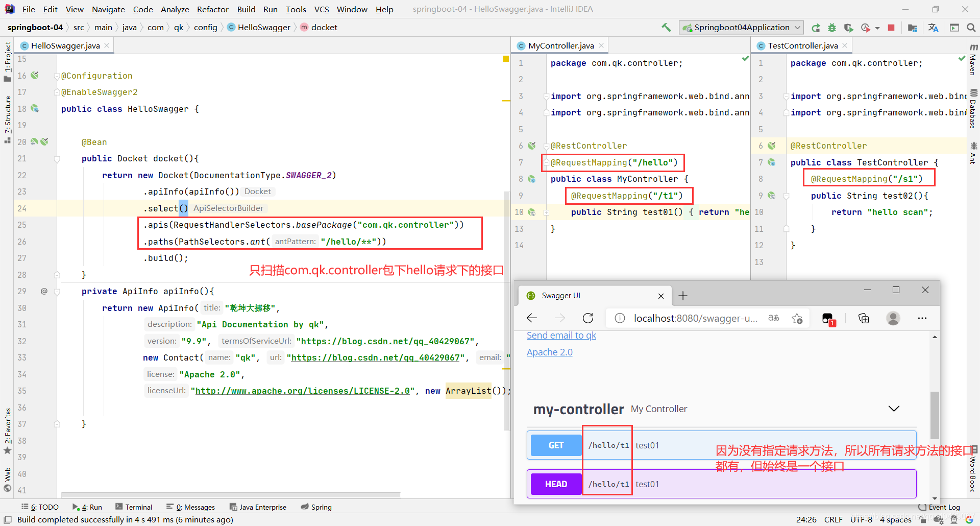This screenshot has width=980, height=526.
Task: Click the Build project hammer icon
Action: 666,28
